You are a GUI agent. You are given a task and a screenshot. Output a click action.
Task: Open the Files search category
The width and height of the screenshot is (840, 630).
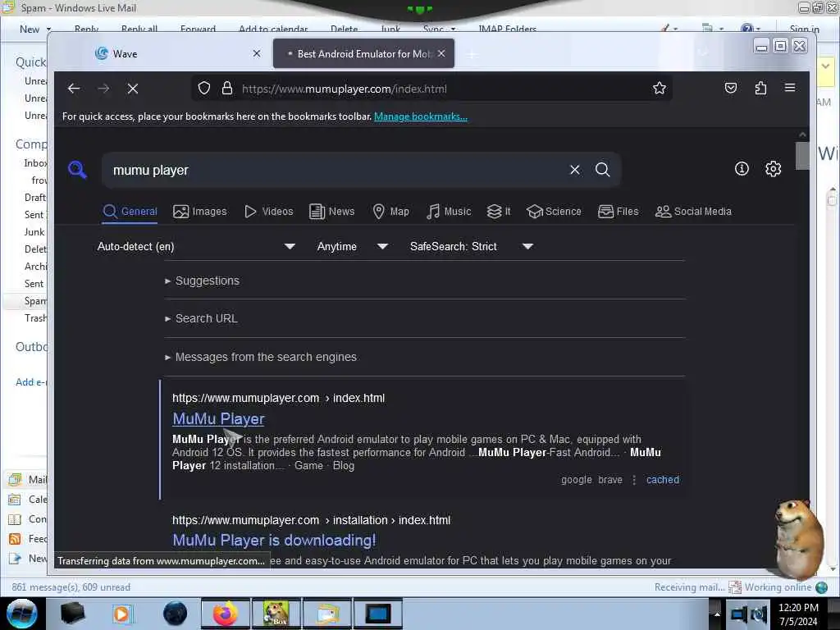tap(619, 212)
